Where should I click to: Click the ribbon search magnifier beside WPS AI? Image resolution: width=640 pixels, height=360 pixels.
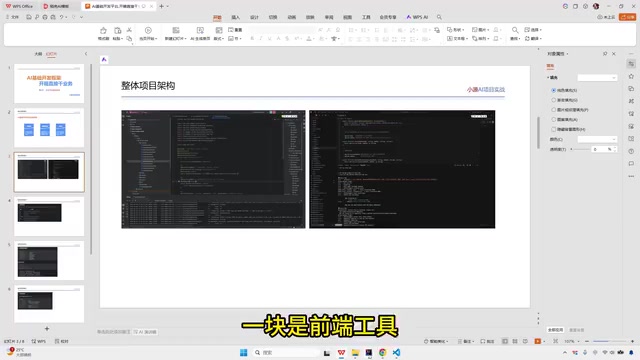(x=439, y=17)
